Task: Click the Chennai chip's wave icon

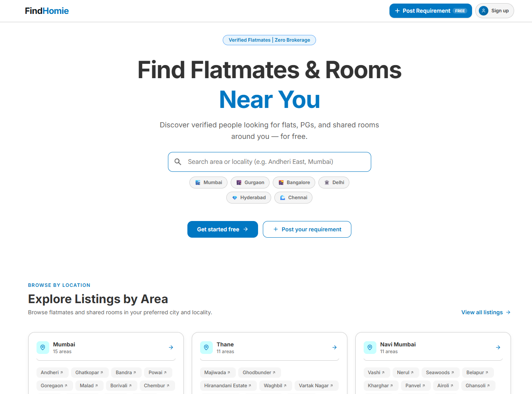Action: [283, 198]
